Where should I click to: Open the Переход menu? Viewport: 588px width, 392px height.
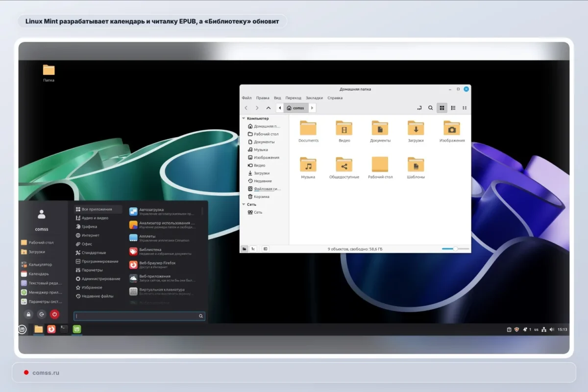(294, 98)
